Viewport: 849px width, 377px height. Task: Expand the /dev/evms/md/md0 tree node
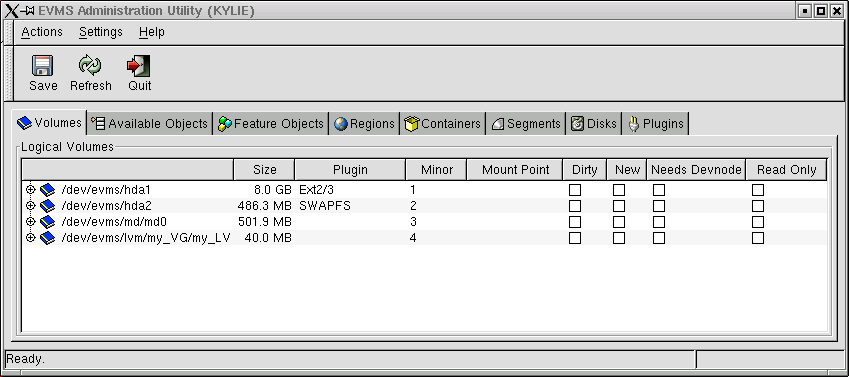30,222
